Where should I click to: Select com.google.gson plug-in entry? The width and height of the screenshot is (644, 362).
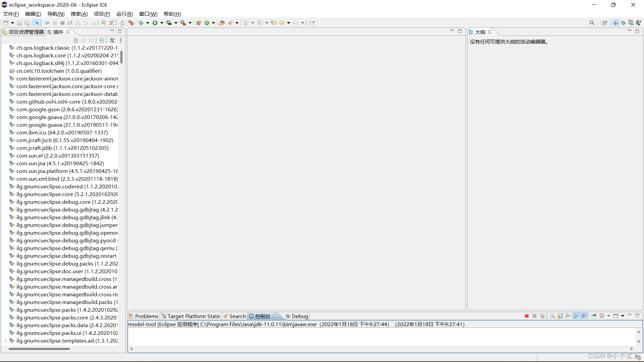pos(63,109)
